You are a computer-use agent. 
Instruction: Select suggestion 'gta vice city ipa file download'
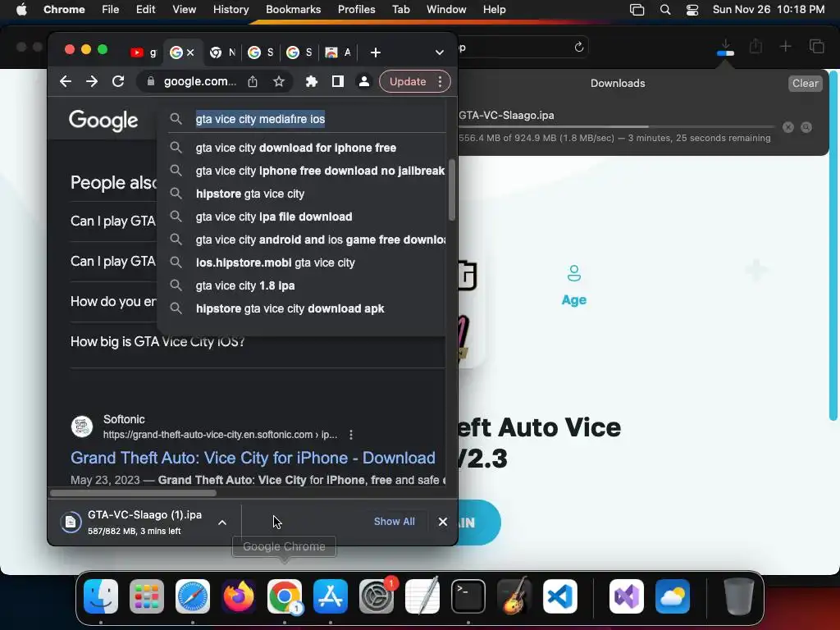click(274, 217)
